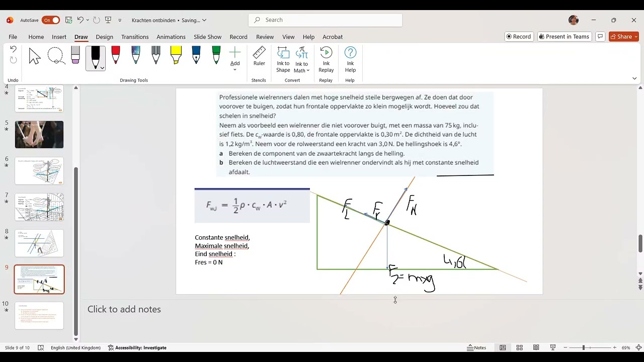Fit slide to current window
Image resolution: width=644 pixels, height=362 pixels.
coord(639,347)
